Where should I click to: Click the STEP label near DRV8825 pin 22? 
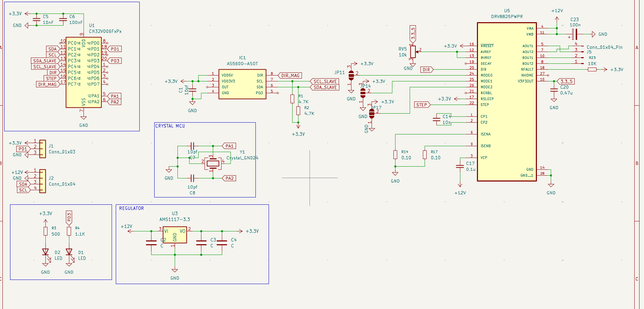tap(422, 105)
